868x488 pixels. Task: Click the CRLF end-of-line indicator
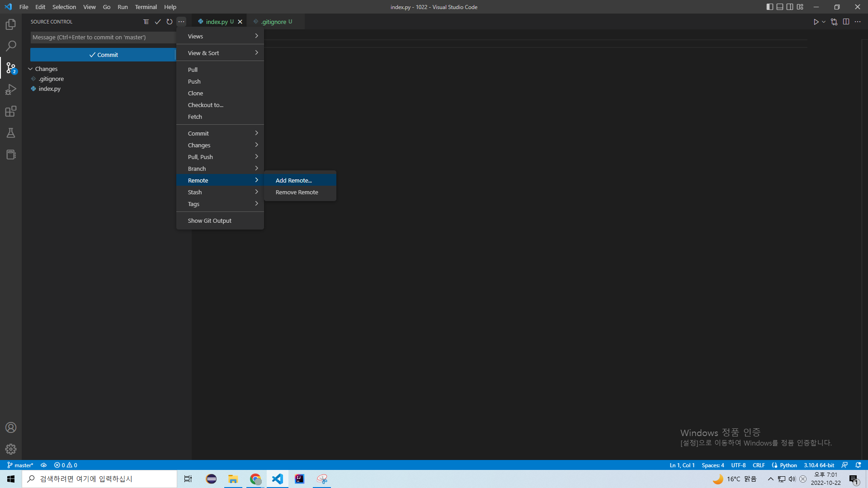pyautogui.click(x=759, y=465)
